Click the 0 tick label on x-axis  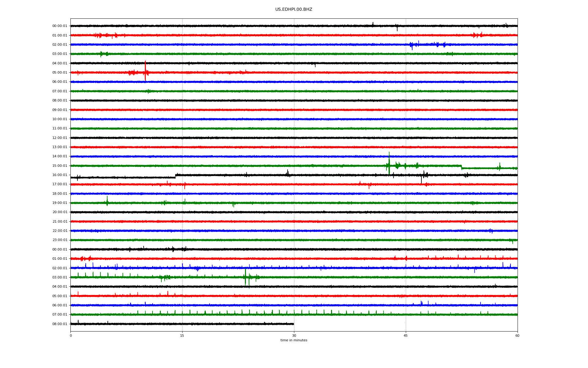(71, 335)
